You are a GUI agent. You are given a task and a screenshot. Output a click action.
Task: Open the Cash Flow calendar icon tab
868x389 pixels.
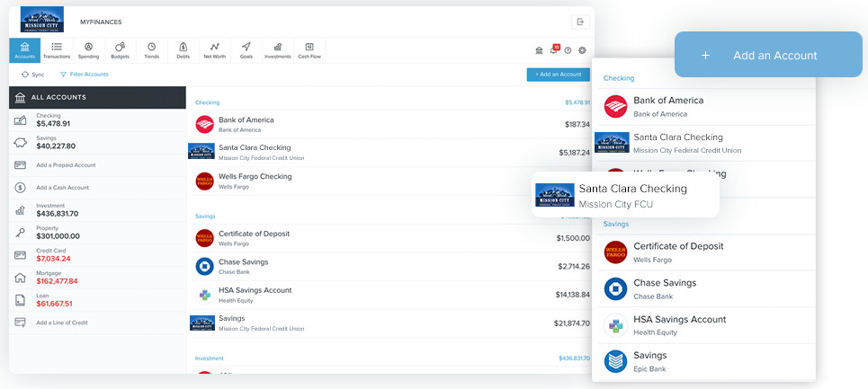tap(309, 50)
